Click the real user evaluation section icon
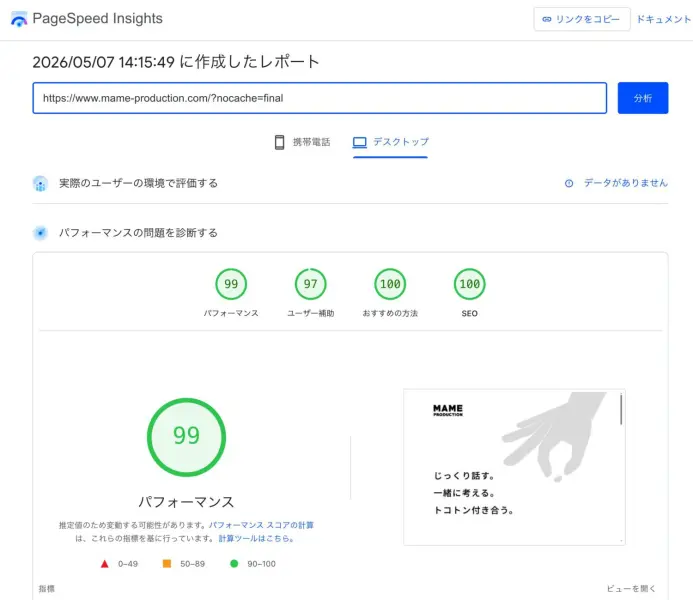Image resolution: width=693 pixels, height=600 pixels. coord(40,183)
